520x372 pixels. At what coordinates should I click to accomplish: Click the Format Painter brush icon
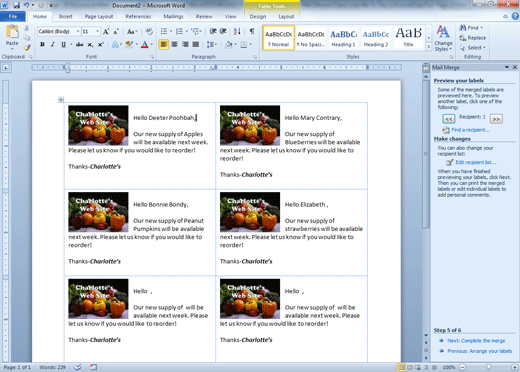27,48
